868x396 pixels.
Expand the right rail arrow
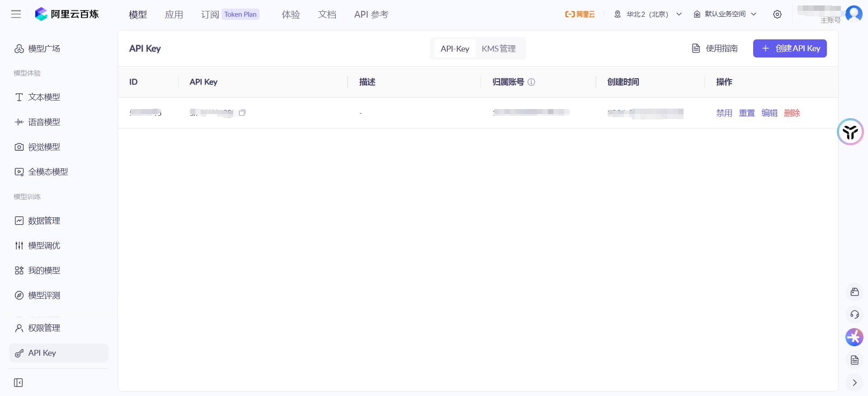(x=854, y=382)
